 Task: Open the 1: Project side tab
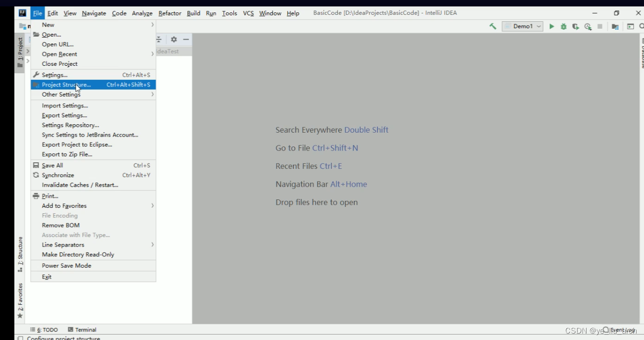tap(20, 52)
